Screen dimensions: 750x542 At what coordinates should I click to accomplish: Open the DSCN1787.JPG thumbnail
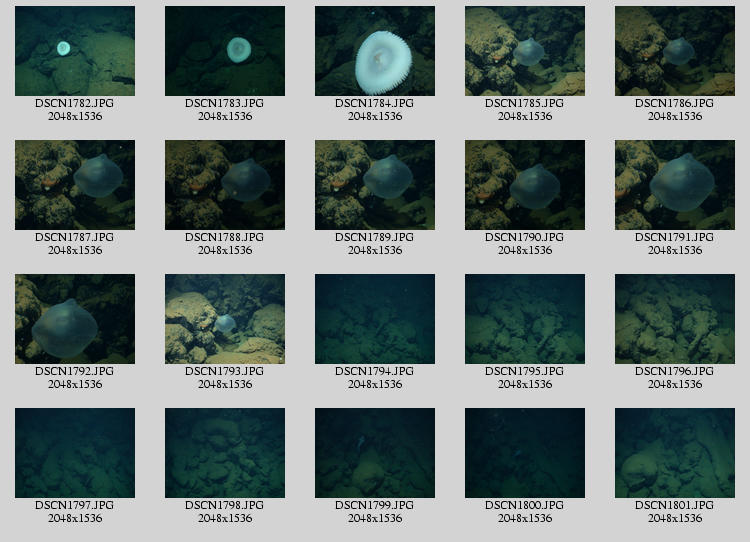(x=75, y=185)
